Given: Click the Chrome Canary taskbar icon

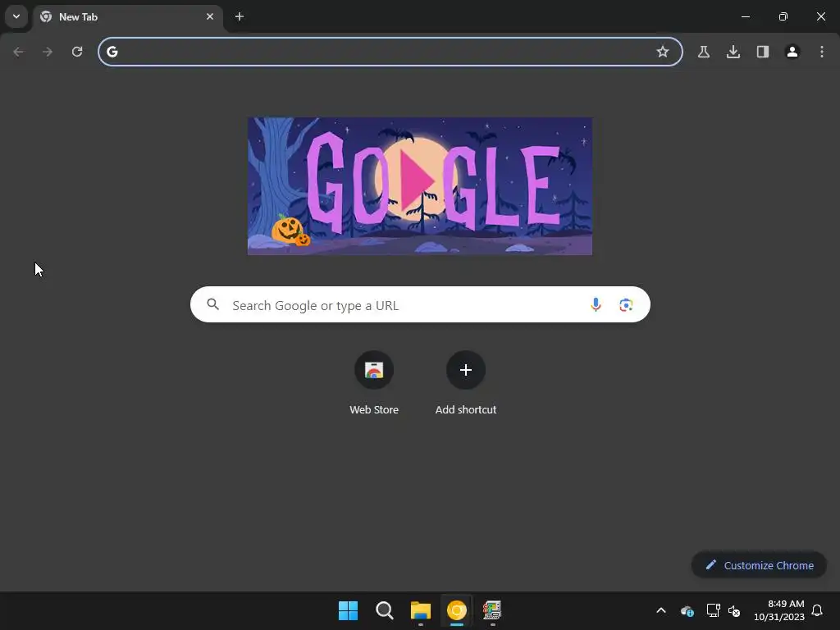Looking at the screenshot, I should 456,610.
